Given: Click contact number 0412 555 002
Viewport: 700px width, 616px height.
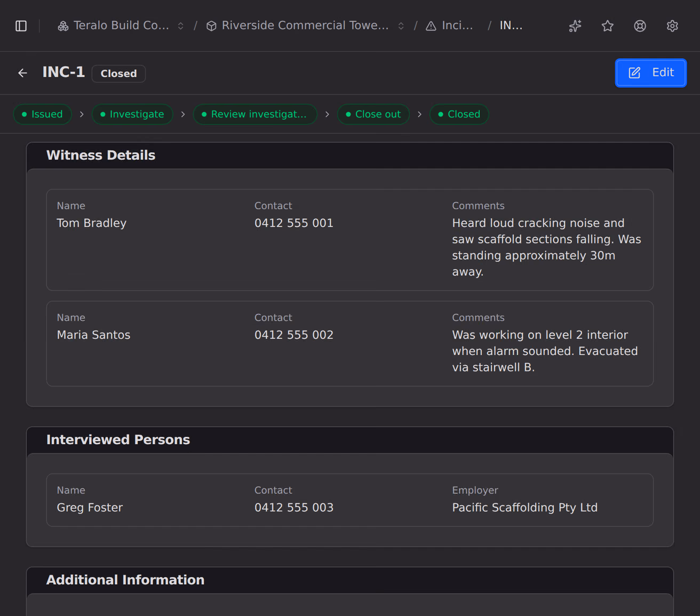Looking at the screenshot, I should [294, 335].
